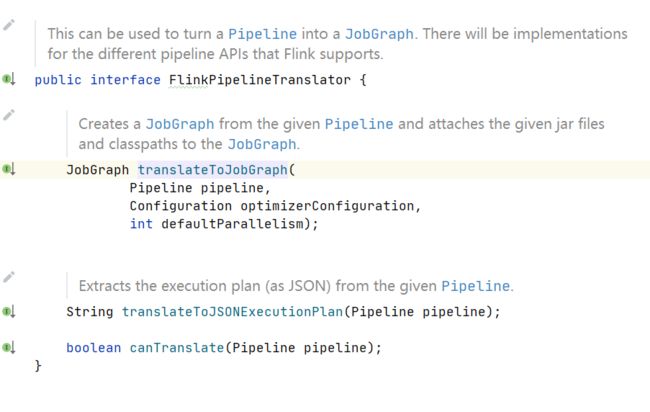Follow the JobGraph link after 'Creates a'
The image size is (650, 412).
pos(180,124)
